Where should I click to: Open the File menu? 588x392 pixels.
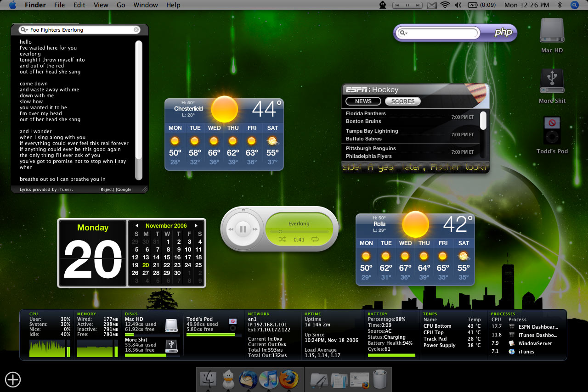tap(59, 5)
